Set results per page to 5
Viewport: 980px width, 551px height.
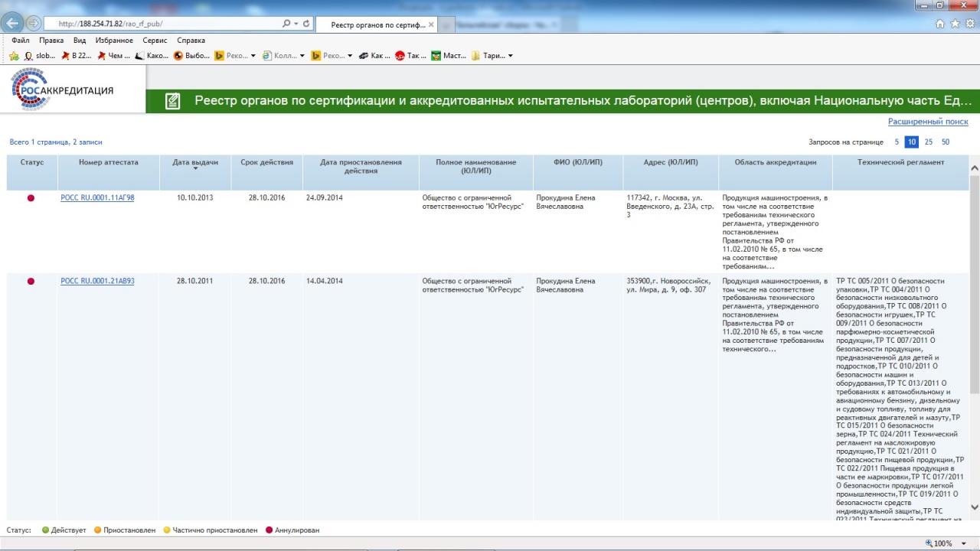tap(897, 142)
